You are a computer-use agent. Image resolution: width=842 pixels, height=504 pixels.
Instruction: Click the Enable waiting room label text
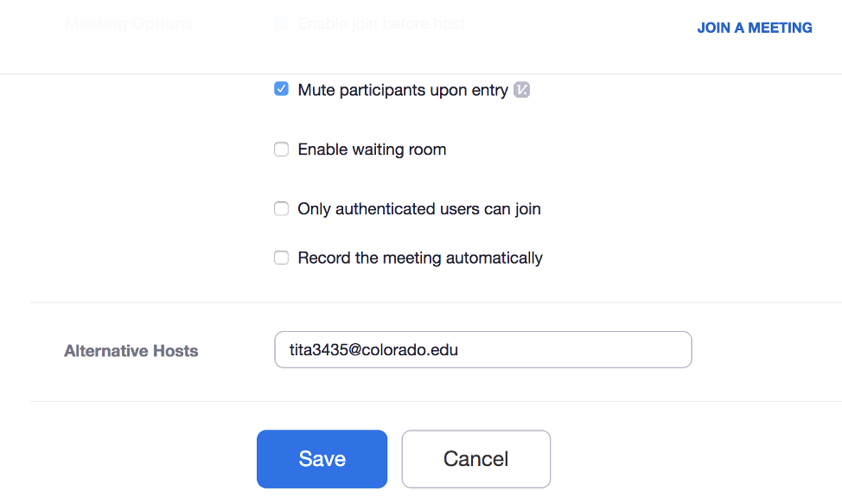point(372,150)
